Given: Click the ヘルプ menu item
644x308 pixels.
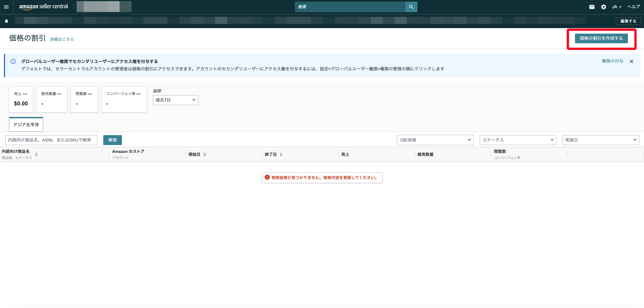Looking at the screenshot, I should [633, 7].
